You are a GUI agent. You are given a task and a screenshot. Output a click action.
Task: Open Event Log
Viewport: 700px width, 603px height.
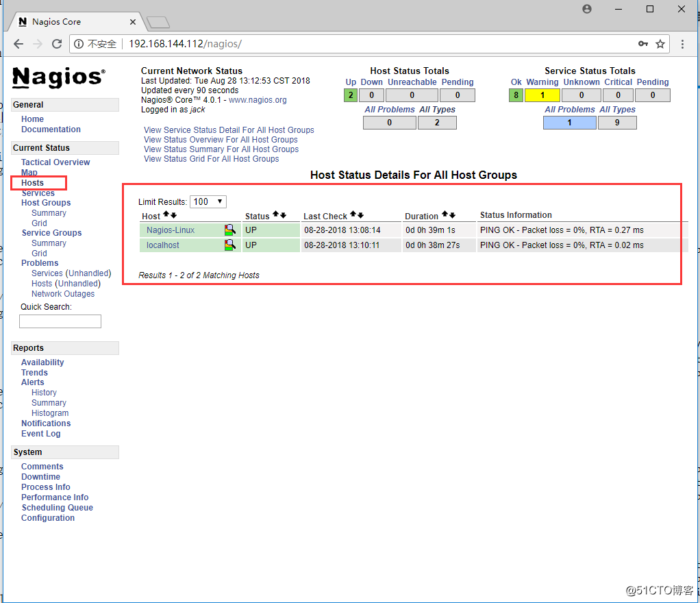tap(40, 434)
